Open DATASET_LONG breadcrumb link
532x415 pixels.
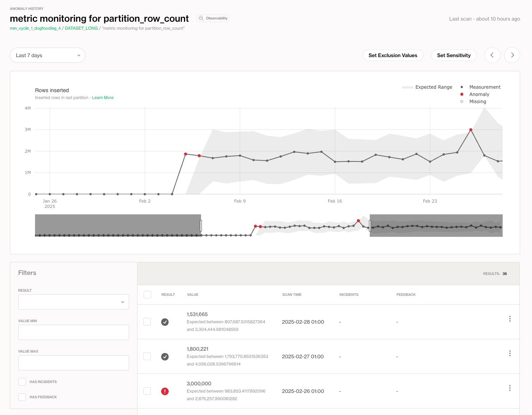81,28
